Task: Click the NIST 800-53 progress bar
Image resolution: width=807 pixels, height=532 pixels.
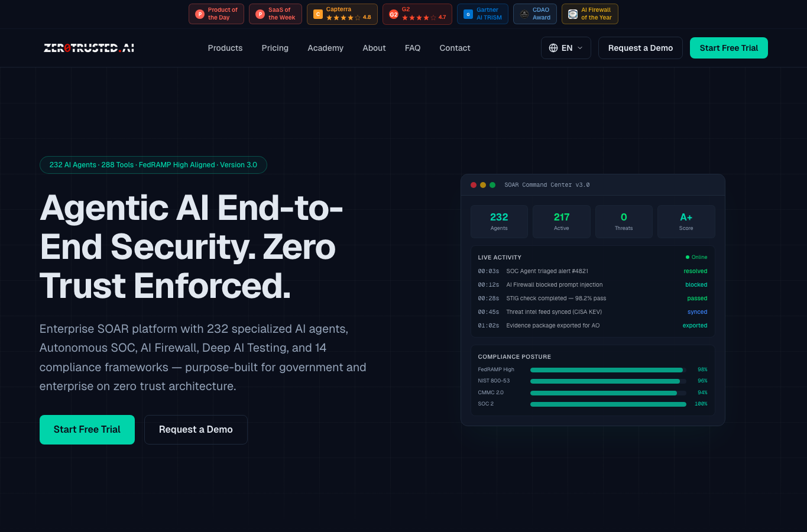Action: [x=608, y=381]
